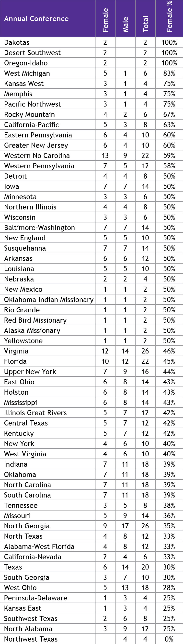The height and width of the screenshot is (644, 183).
Task: Click the Total column header
Action: pos(145,24)
